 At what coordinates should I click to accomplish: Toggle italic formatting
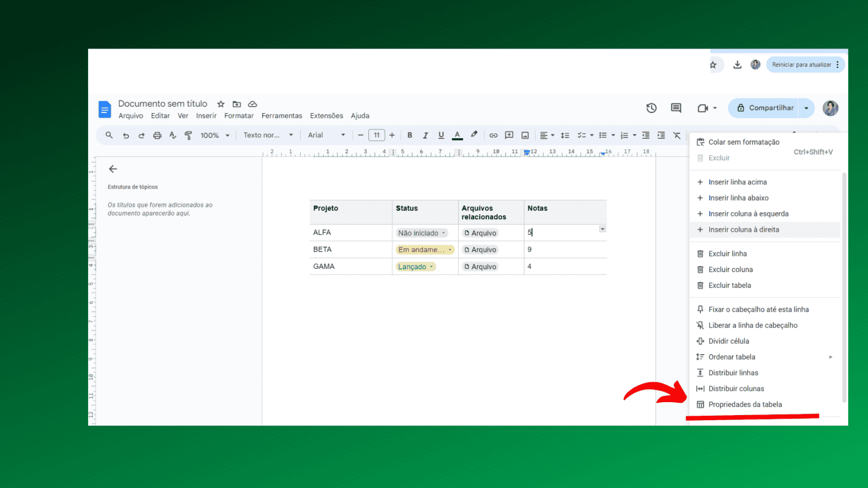(426, 135)
